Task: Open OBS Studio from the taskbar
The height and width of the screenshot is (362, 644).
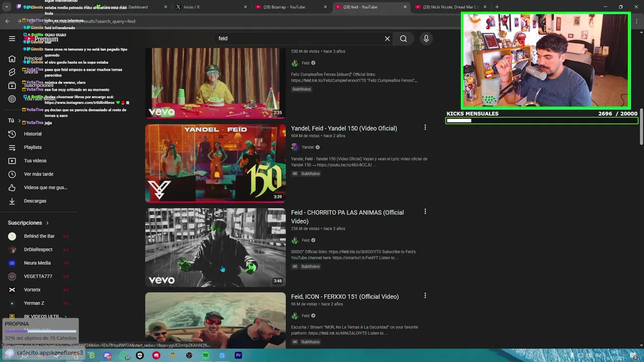Action: click(189, 355)
